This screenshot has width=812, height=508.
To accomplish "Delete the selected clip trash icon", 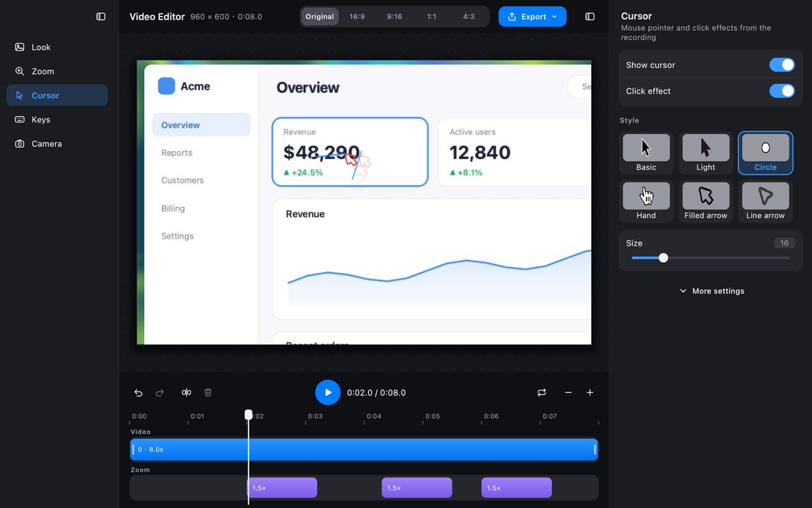I will pyautogui.click(x=208, y=392).
